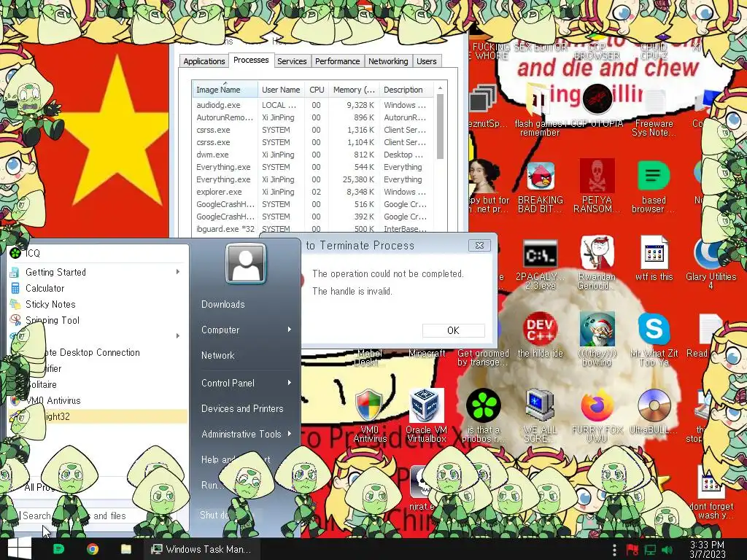Open the PETYA RANSOM skull desktop icon

point(597,176)
